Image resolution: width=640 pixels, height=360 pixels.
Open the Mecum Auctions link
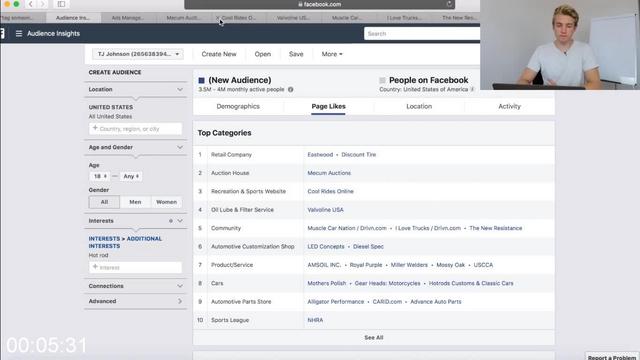coord(329,173)
